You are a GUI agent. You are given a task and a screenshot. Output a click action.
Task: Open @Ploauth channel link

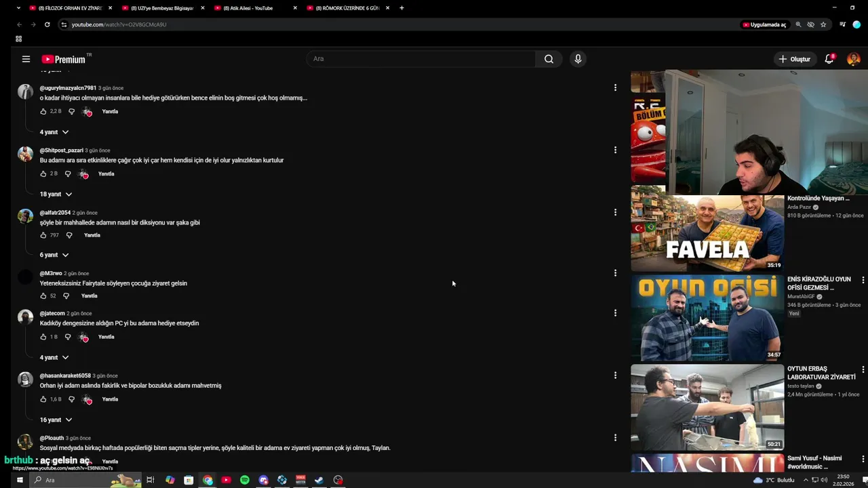[52, 438]
